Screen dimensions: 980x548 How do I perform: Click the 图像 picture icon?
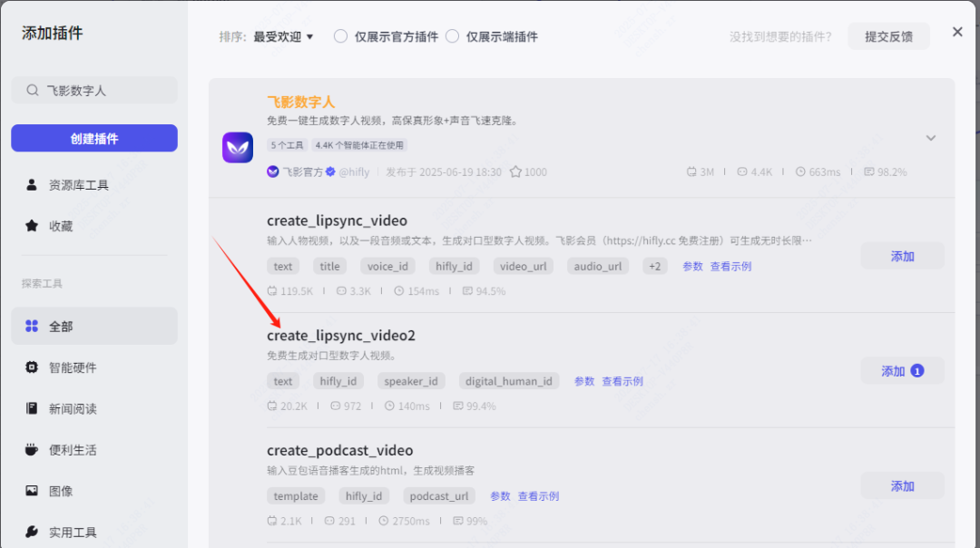point(31,491)
